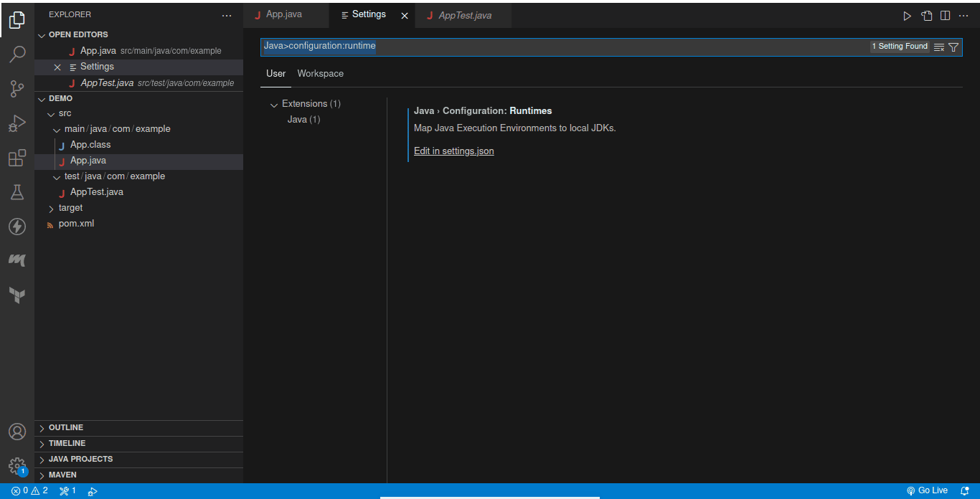Screen dimensions: 980x499
Task: Close the Settings tab
Action: click(x=405, y=16)
